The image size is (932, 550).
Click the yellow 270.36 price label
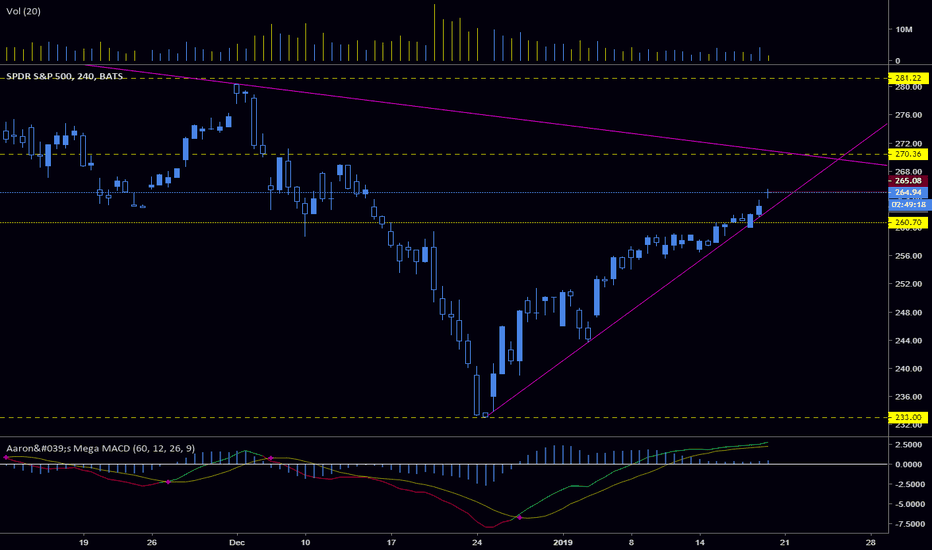908,154
